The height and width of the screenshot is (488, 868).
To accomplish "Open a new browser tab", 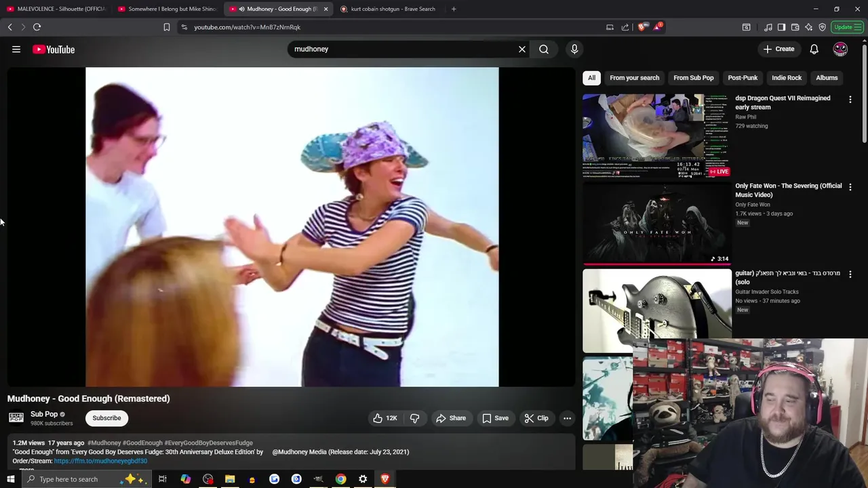I will click(454, 9).
